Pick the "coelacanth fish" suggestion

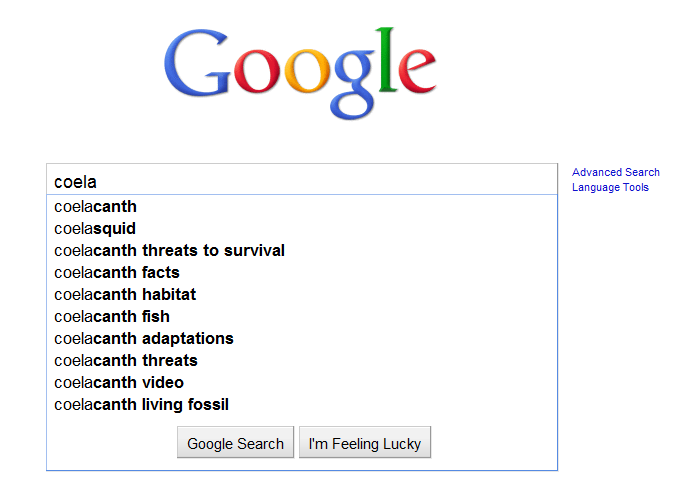[x=112, y=317]
